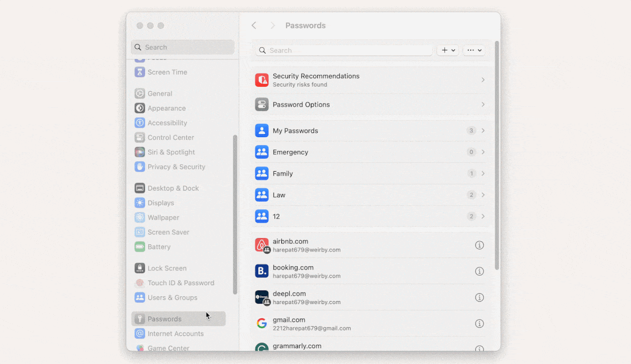Click the Google logo beside gmail.com
The image size is (631, 364).
(262, 324)
